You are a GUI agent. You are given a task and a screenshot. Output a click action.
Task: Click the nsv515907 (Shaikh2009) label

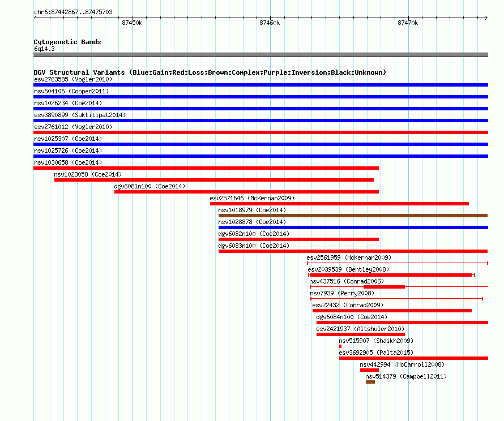pos(376,341)
